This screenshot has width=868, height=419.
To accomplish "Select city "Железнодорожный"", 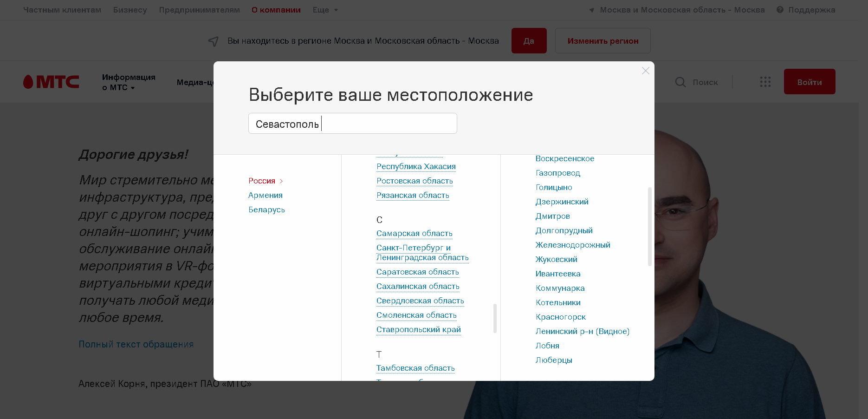I will 573,245.
